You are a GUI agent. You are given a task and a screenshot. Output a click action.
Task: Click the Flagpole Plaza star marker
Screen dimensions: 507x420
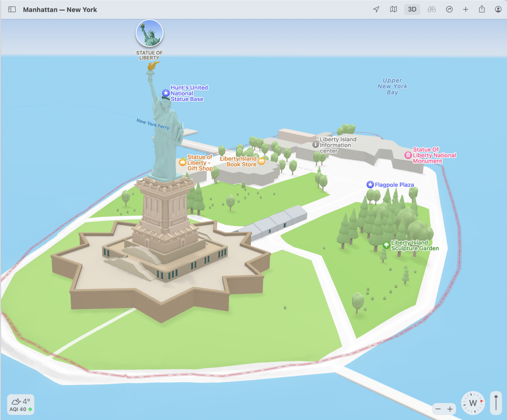pos(370,185)
